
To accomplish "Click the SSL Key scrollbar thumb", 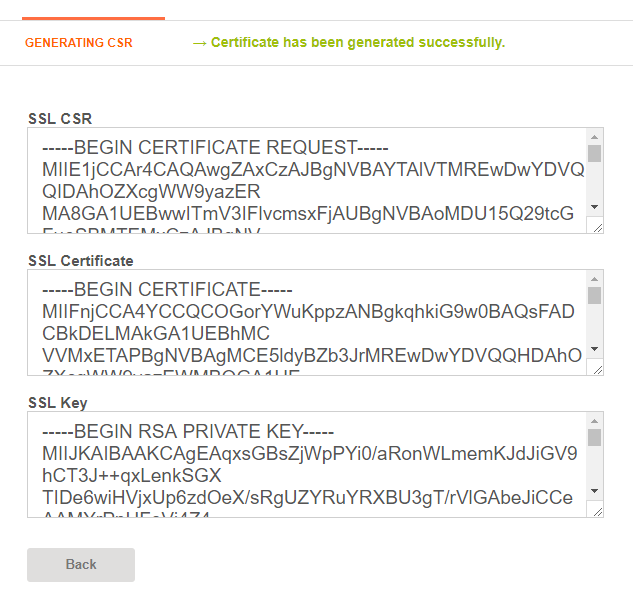I will [594, 437].
